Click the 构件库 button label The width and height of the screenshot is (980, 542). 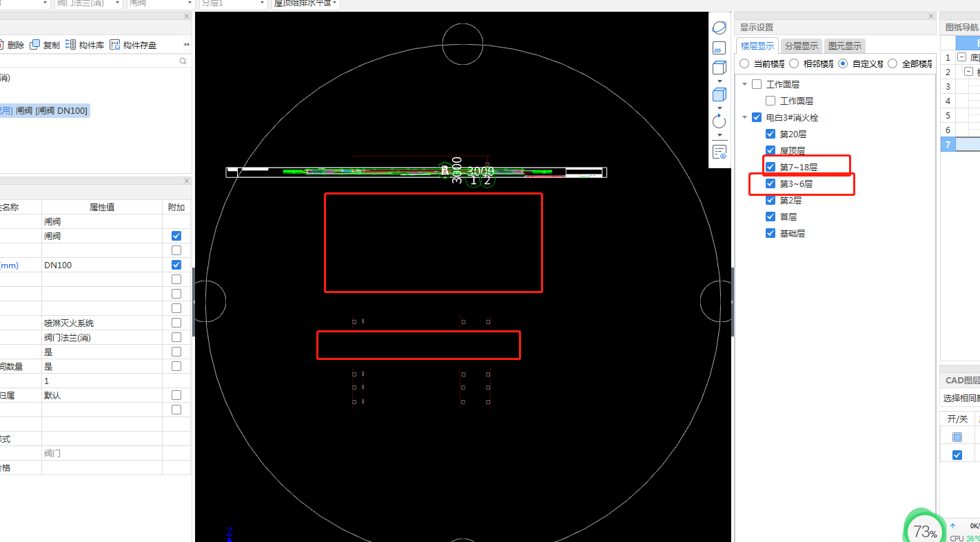point(92,45)
